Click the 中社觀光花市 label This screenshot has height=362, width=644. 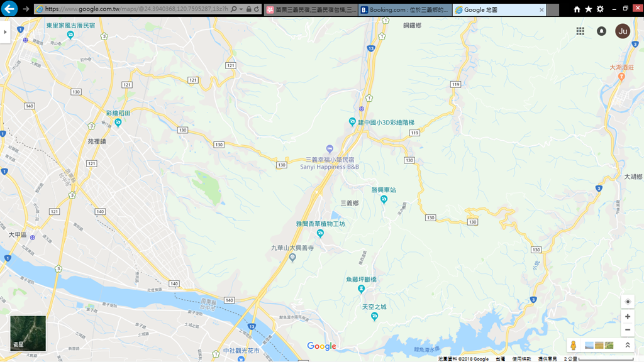tap(241, 351)
